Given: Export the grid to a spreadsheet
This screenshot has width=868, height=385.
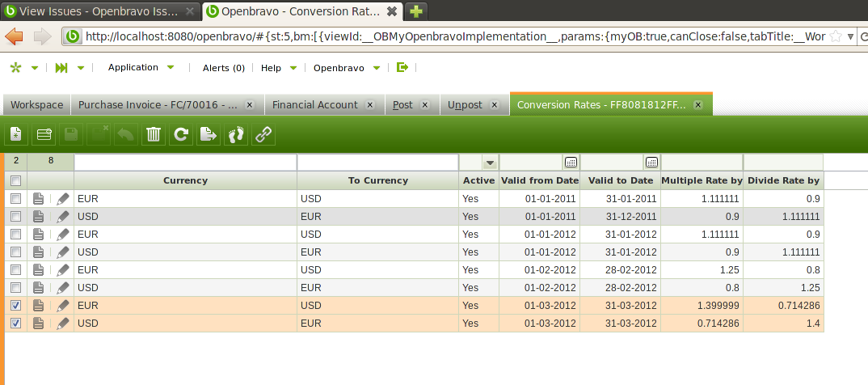Looking at the screenshot, I should click(x=209, y=134).
